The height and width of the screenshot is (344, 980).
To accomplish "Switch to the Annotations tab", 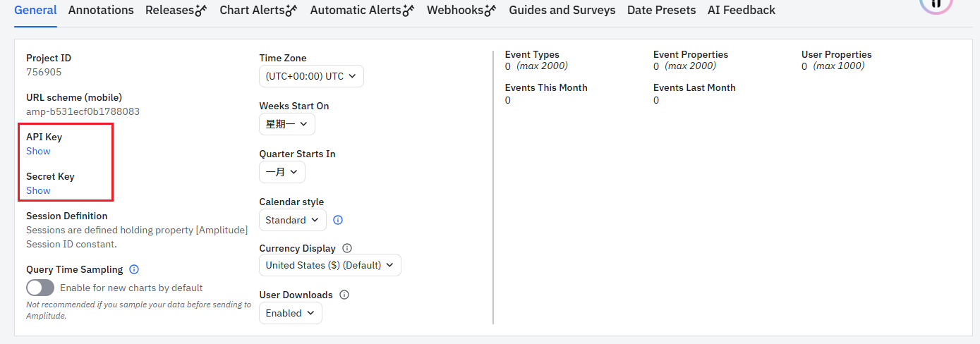I will click(x=101, y=10).
